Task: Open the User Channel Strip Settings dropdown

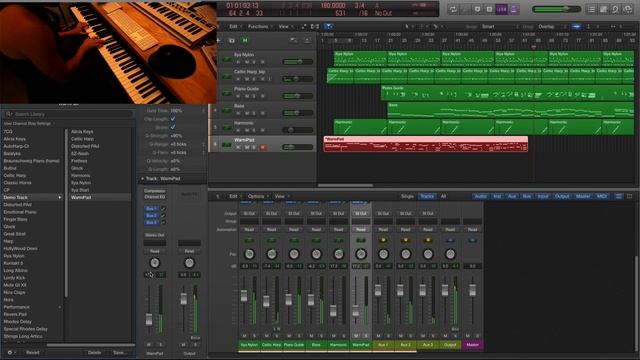Action: click(x=29, y=123)
